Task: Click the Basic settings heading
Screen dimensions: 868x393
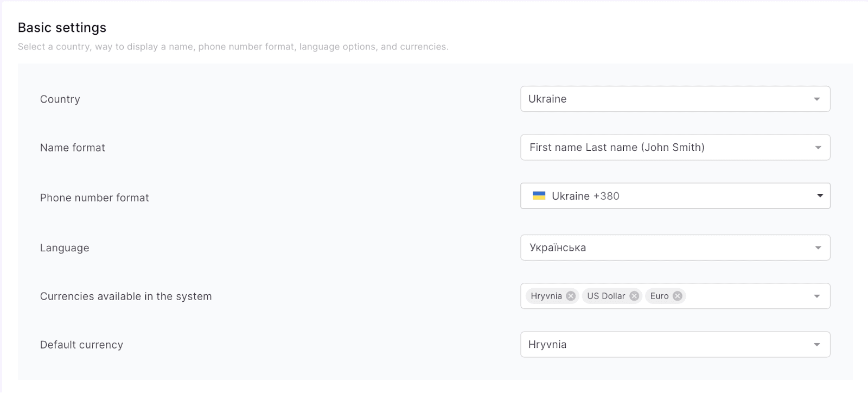Action: (x=62, y=28)
